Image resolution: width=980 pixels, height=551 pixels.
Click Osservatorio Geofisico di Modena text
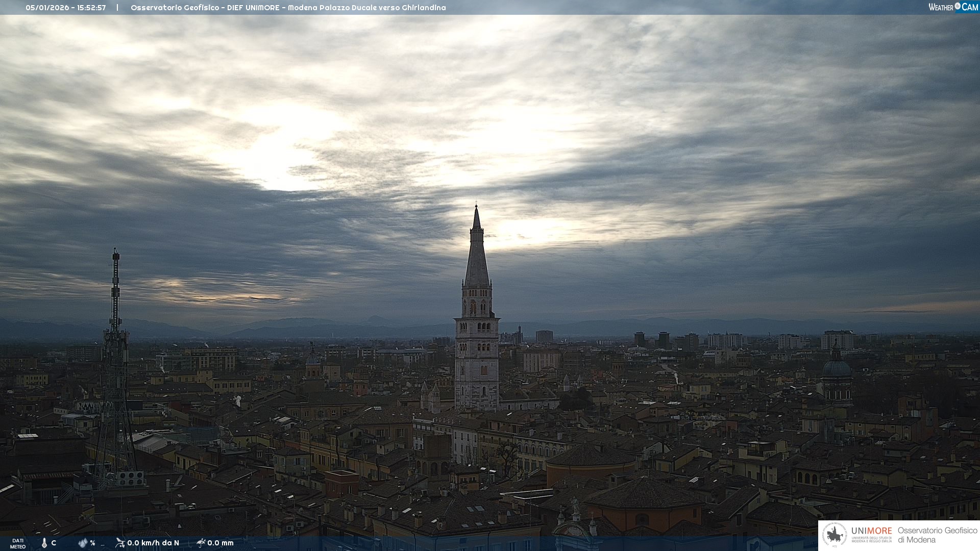(937, 535)
